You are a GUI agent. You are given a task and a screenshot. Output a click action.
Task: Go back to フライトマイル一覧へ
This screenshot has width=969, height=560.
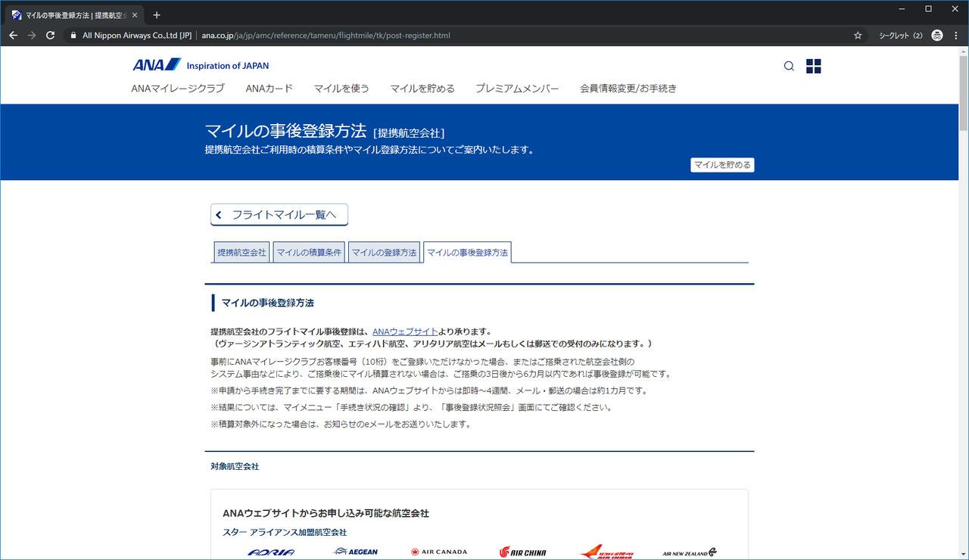click(279, 215)
